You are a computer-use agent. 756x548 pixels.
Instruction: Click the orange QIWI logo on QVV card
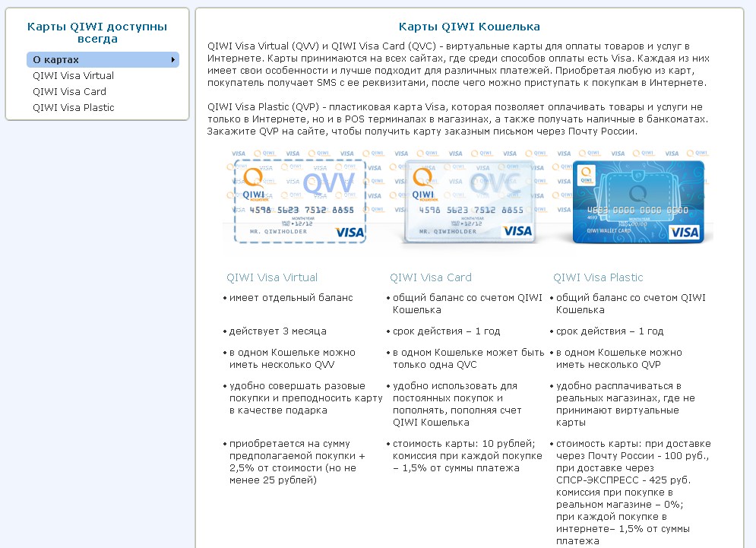[x=254, y=183]
